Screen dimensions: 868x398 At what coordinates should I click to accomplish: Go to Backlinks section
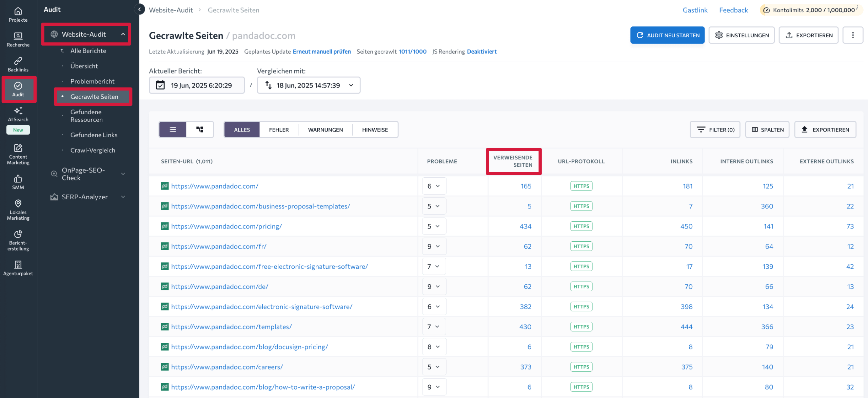18,64
